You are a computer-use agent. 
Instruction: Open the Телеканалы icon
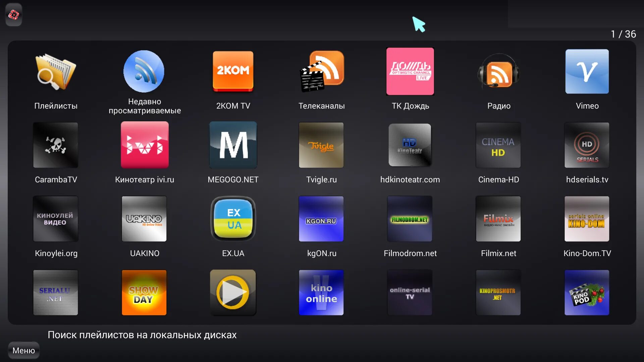(x=321, y=72)
